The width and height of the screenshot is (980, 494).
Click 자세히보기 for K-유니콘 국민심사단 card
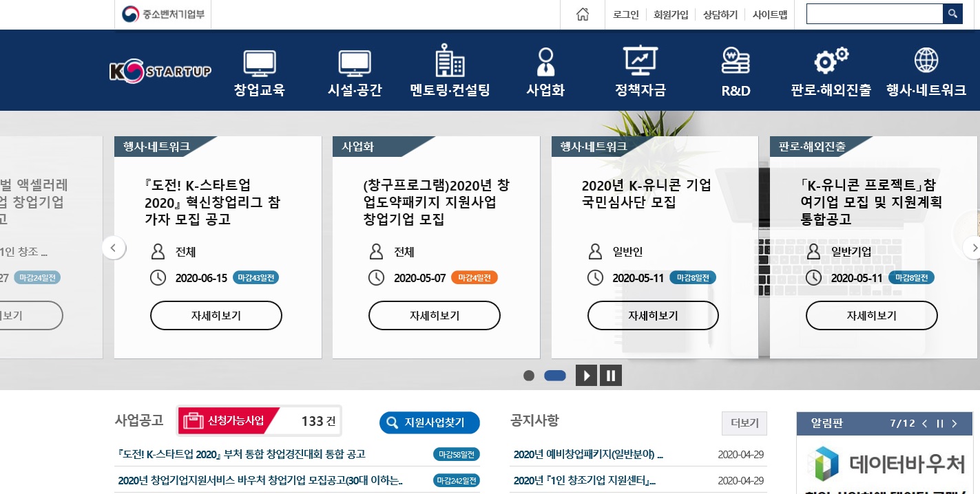click(653, 316)
